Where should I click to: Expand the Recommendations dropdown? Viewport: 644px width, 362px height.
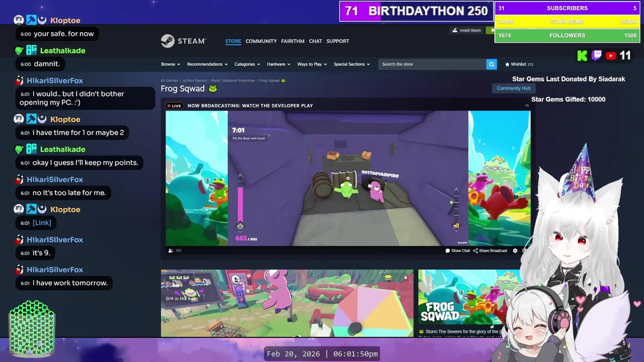(x=207, y=64)
